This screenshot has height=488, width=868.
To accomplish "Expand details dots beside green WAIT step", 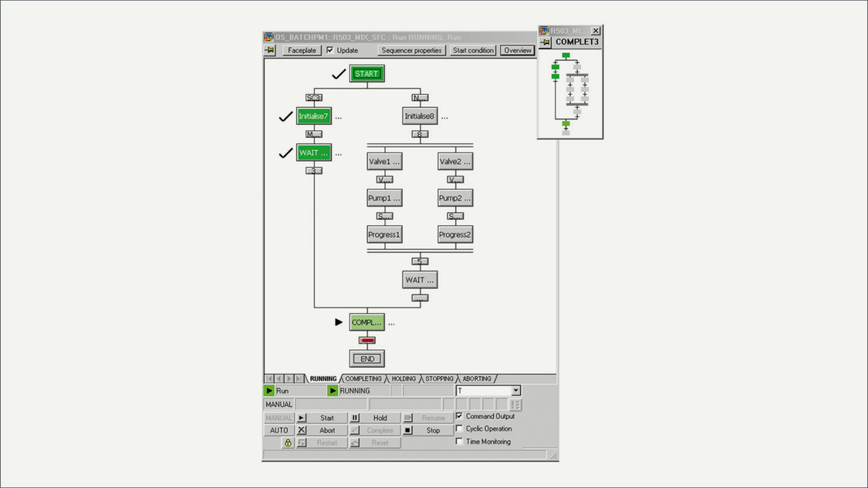I will coord(338,154).
